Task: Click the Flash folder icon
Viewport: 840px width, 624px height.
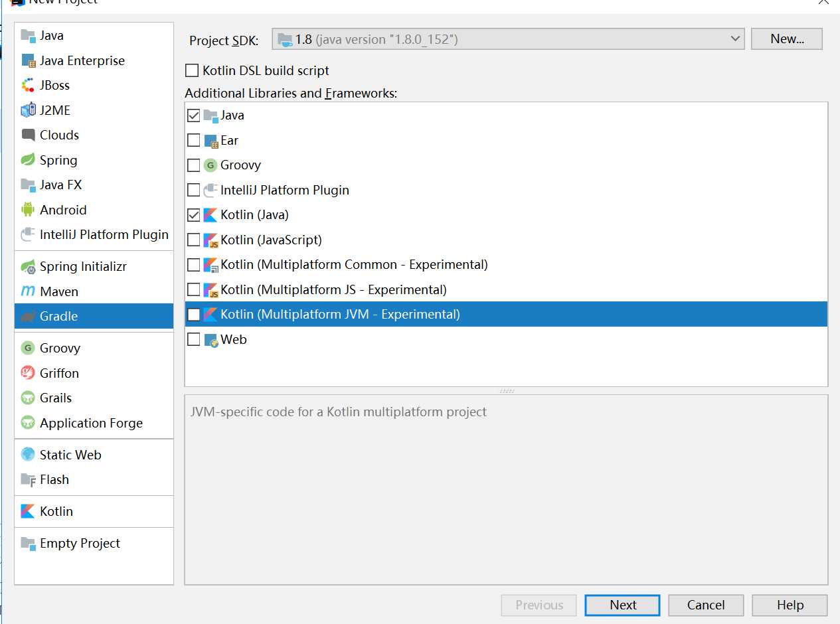Action: point(28,479)
